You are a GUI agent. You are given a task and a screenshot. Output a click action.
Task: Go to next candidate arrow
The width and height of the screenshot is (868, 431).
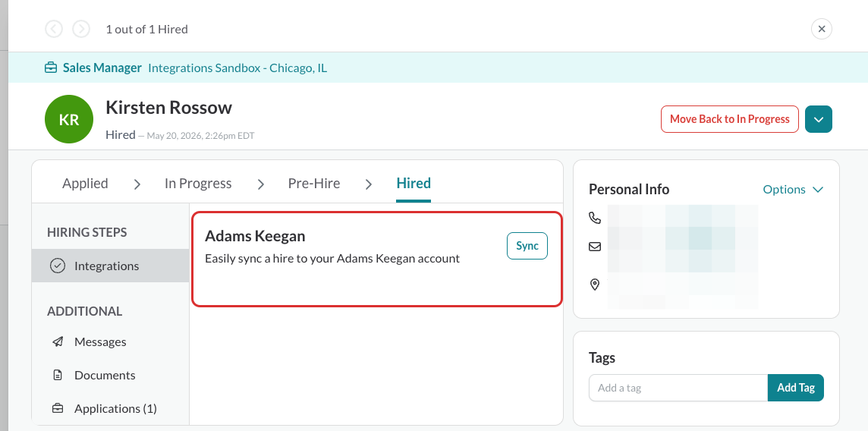pyautogui.click(x=81, y=29)
